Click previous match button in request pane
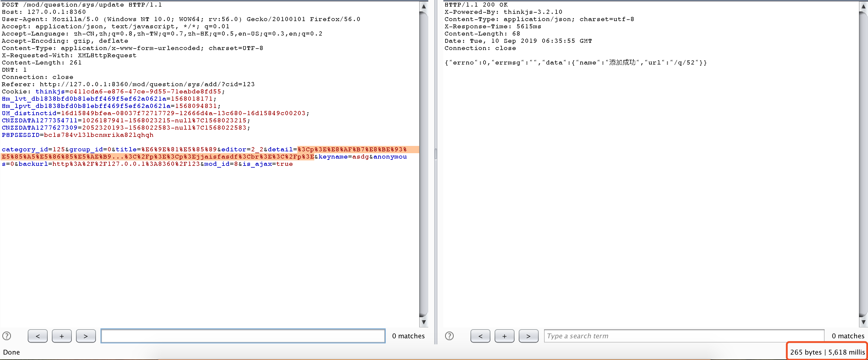Viewport: 868px width, 360px height. click(x=37, y=336)
